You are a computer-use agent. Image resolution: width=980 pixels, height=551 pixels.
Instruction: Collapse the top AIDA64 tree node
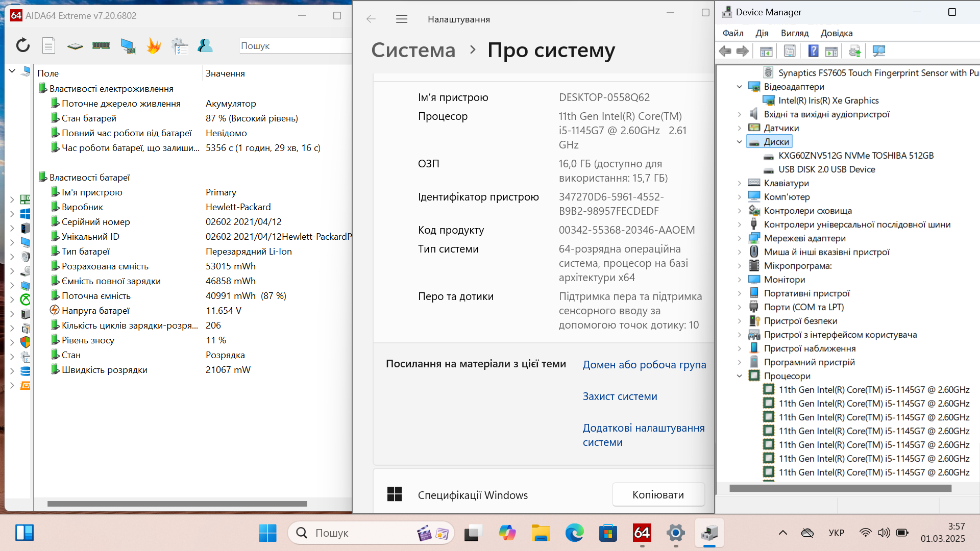click(x=12, y=71)
